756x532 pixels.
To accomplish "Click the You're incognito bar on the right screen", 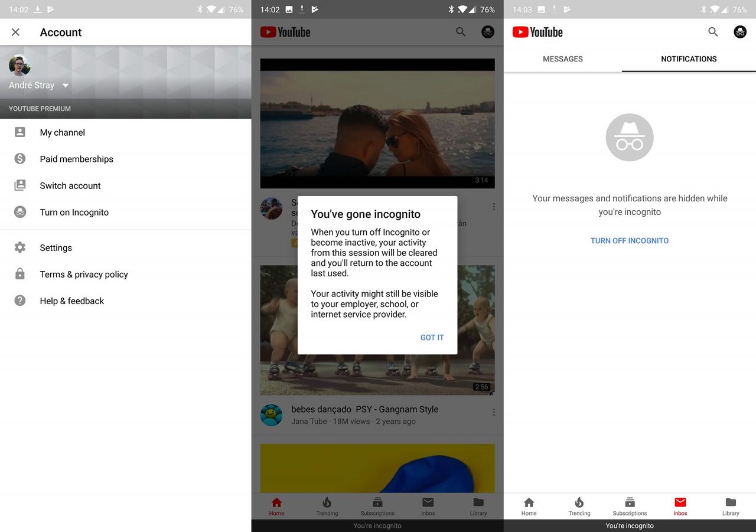I will pyautogui.click(x=630, y=526).
